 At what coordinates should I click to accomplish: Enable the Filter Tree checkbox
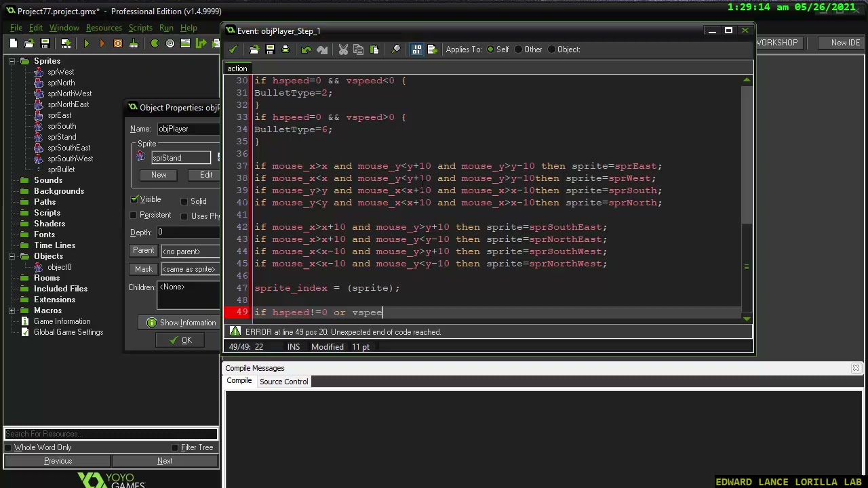tap(174, 447)
